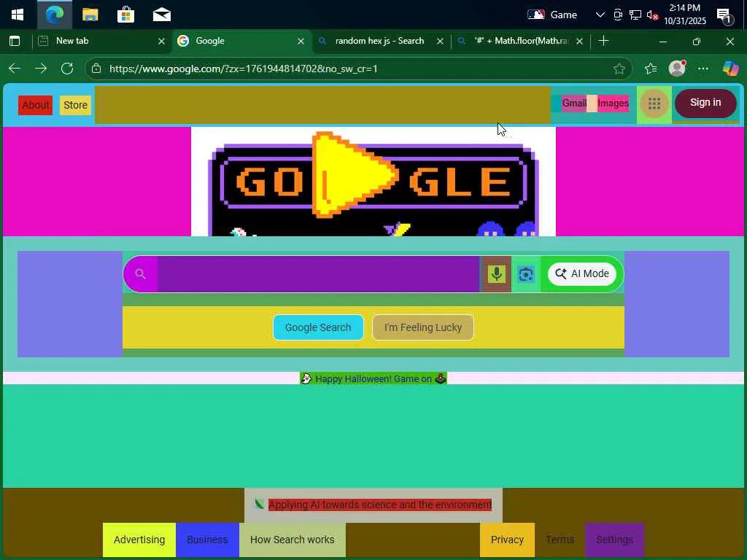Go back to previous page
The width and height of the screenshot is (747, 560).
pos(15,69)
